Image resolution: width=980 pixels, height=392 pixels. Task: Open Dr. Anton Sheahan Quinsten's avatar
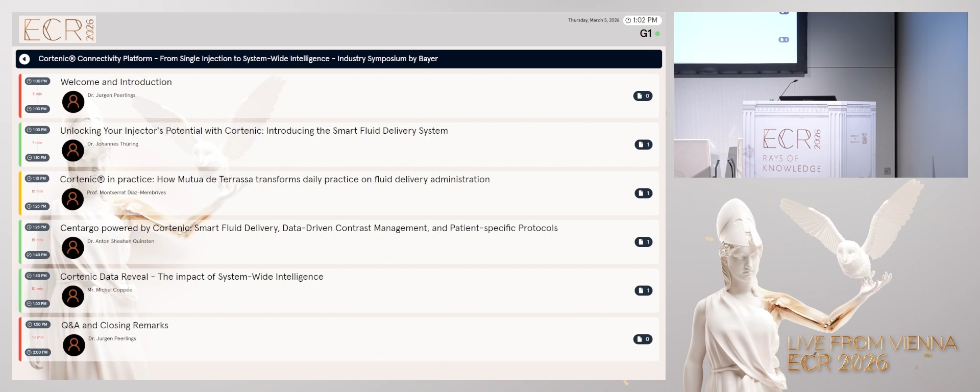[x=73, y=248]
